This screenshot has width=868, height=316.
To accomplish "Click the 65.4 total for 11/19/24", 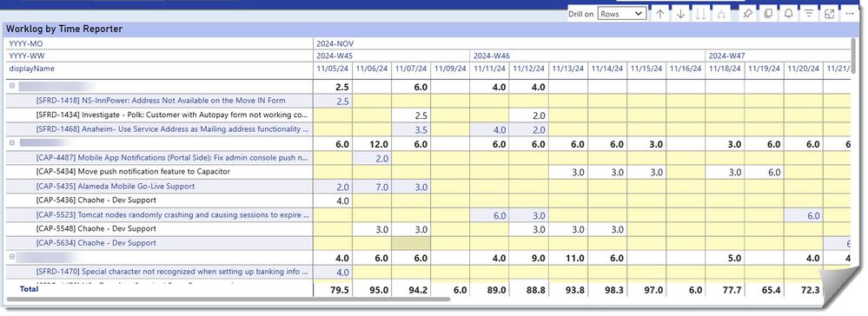I will click(x=772, y=290).
